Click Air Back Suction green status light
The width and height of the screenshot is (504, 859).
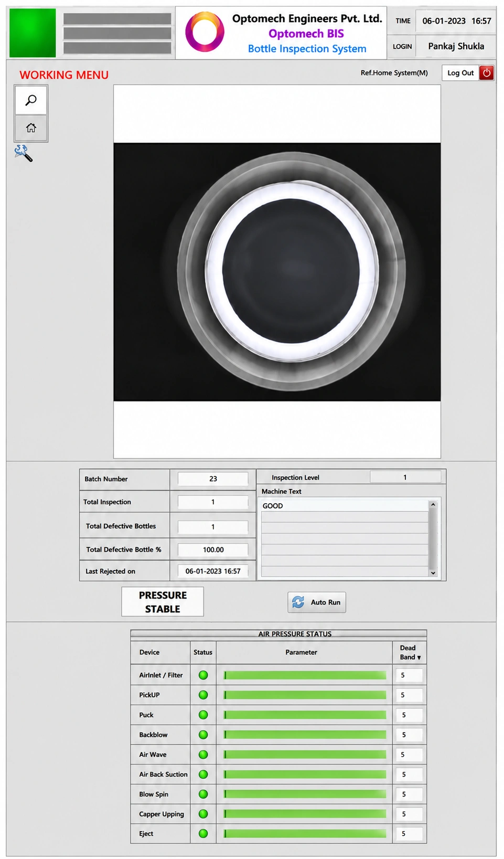[x=203, y=775]
